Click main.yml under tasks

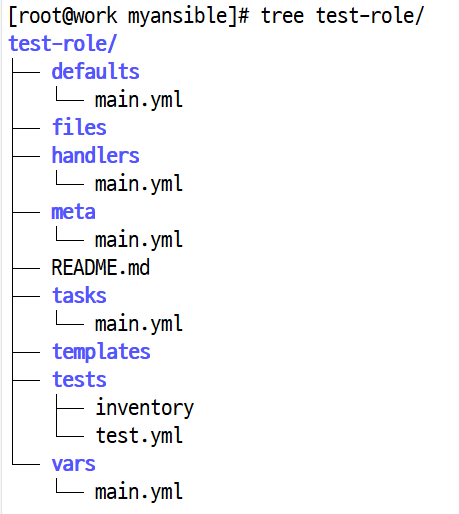point(139,324)
